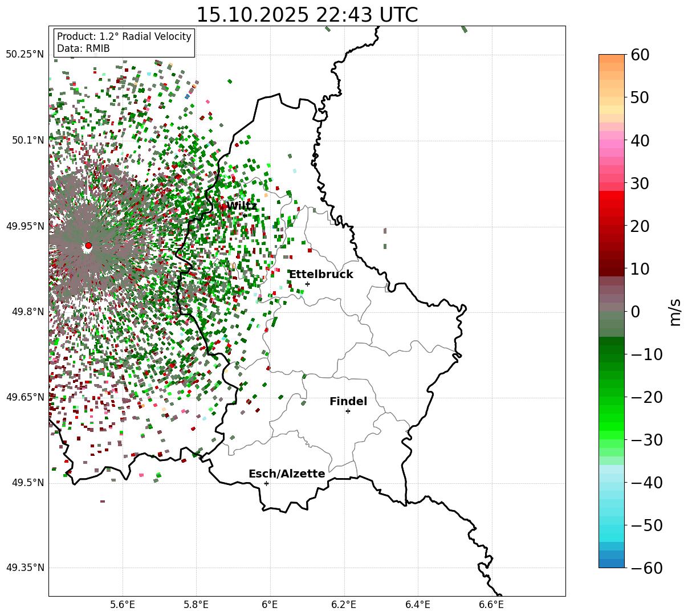Click the Data: RMIB text

tap(83, 49)
